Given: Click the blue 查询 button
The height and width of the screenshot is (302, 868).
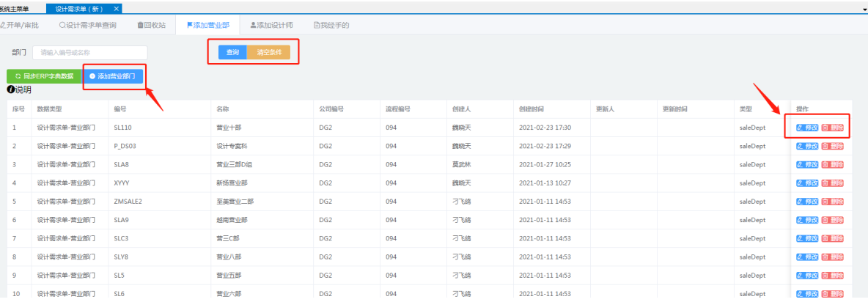Looking at the screenshot, I should pos(232,53).
